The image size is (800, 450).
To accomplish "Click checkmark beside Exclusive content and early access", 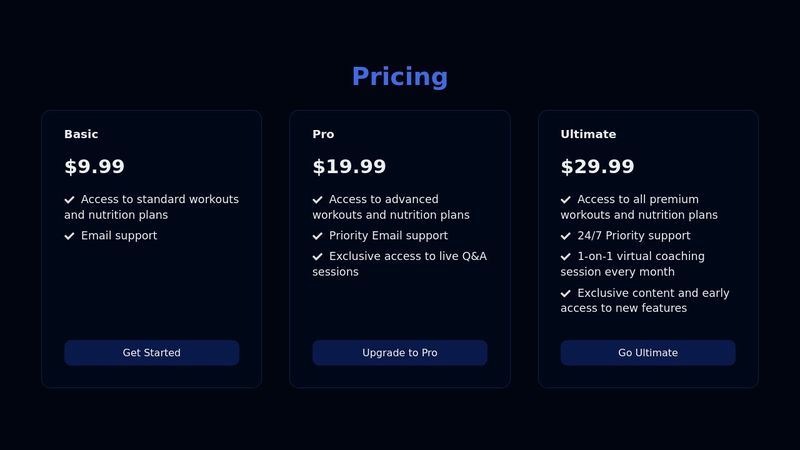I will (566, 294).
